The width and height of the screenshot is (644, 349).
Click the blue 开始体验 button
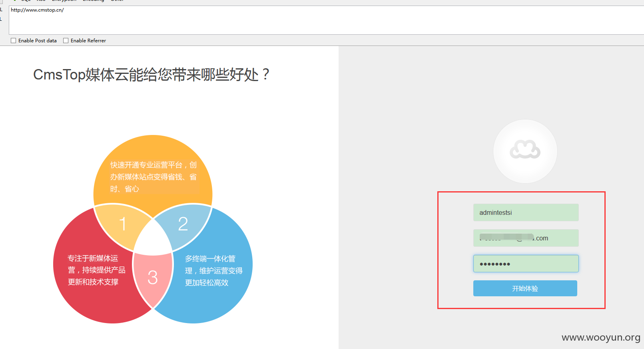click(x=525, y=288)
